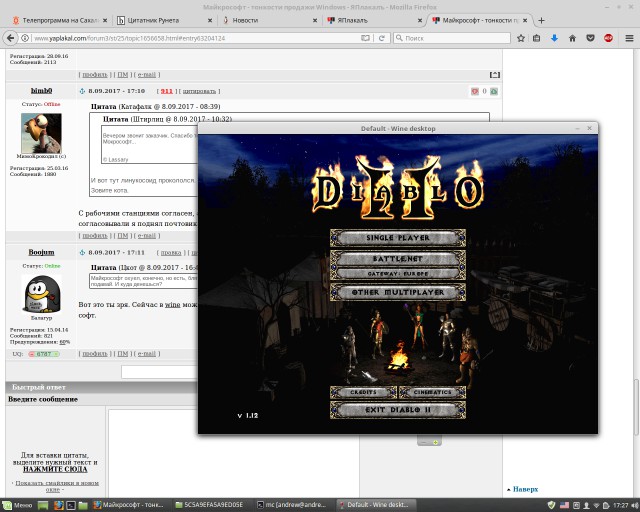Launch Firefox from taskbar quick launch icon
The height and width of the screenshot is (512, 640).
point(59,505)
